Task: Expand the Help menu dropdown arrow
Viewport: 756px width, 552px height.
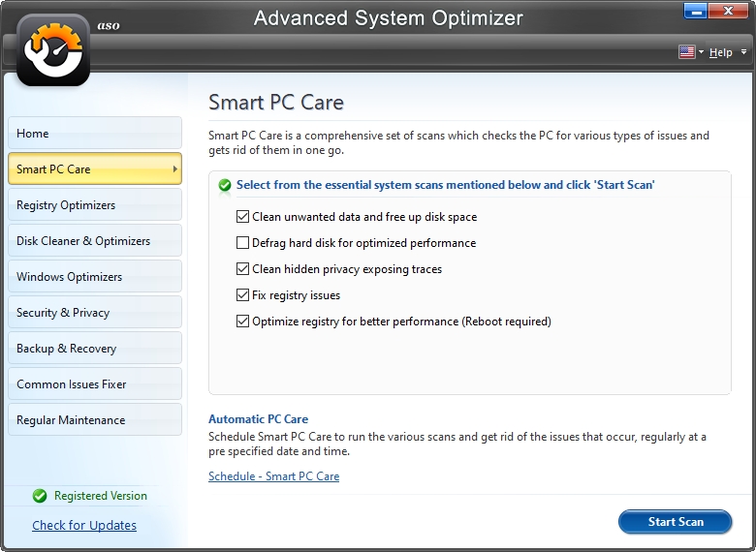Action: click(x=743, y=52)
